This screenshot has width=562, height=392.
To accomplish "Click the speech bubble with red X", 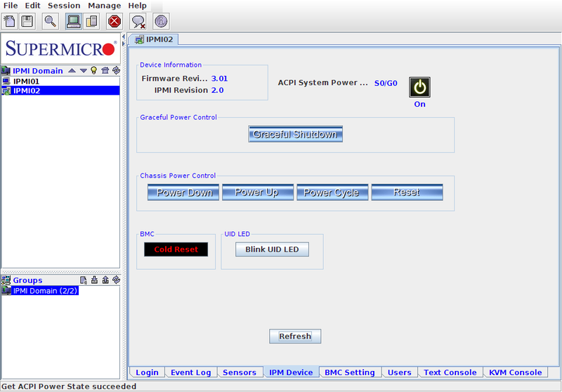I will 138,21.
